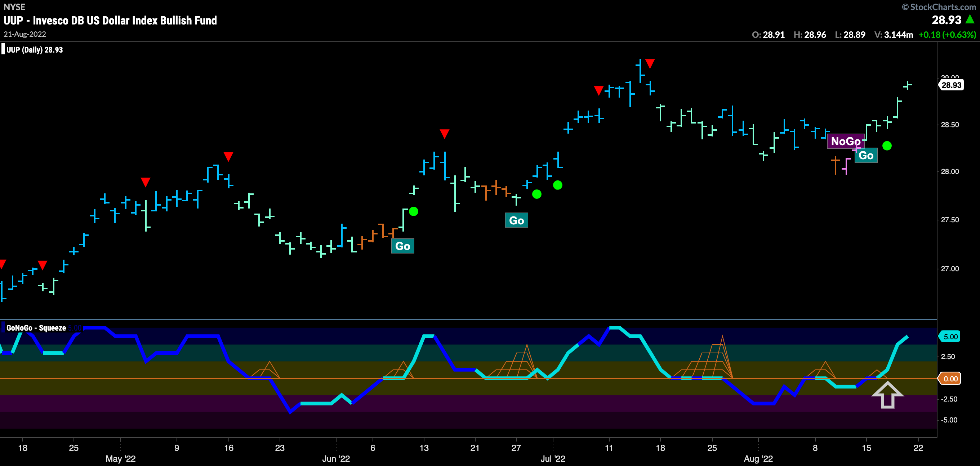Screen dimensions: 980x466
Task: Click the 21-Aug-2022 date text
Action: 25,34
